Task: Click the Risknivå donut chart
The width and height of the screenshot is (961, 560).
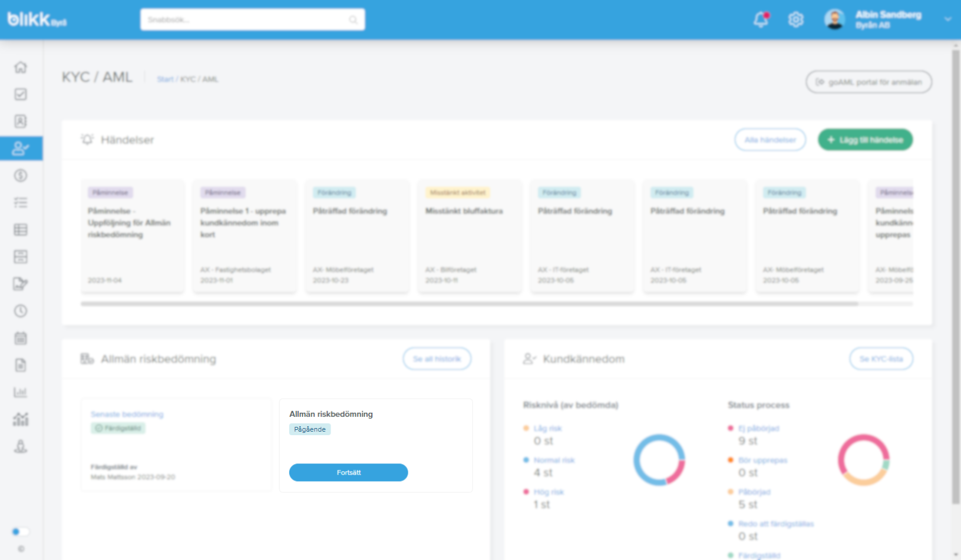Action: (x=659, y=460)
